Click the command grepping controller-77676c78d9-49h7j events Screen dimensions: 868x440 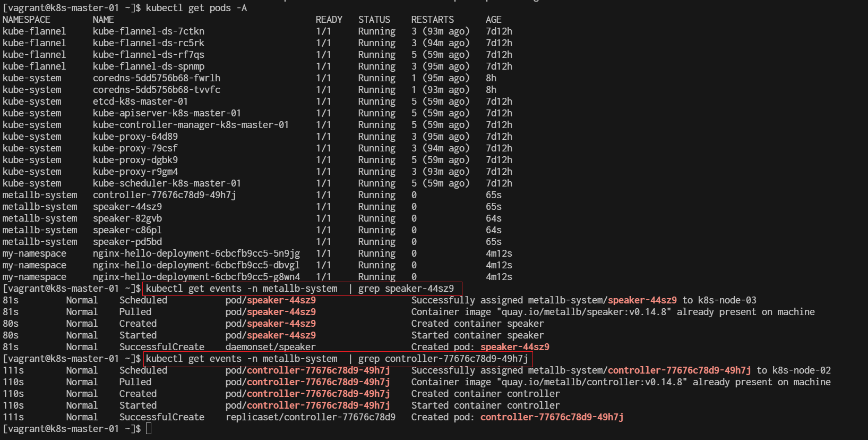(x=337, y=359)
